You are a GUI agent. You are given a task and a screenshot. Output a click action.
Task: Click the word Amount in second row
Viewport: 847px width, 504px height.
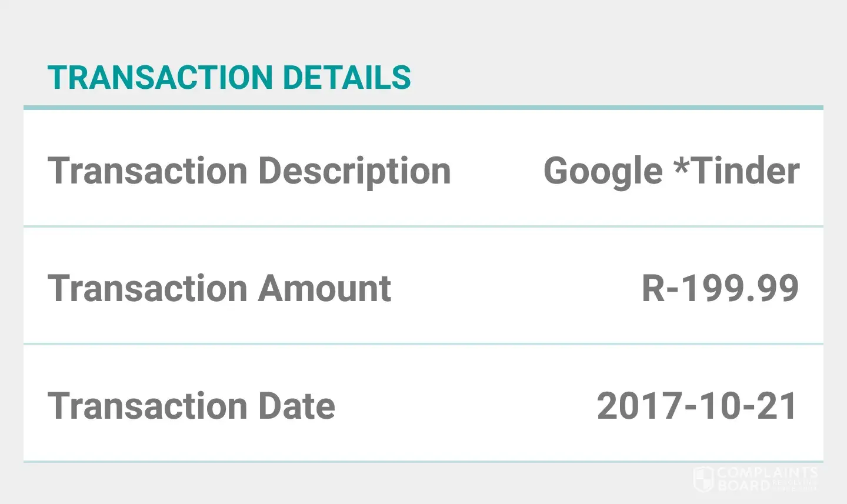pyautogui.click(x=324, y=289)
